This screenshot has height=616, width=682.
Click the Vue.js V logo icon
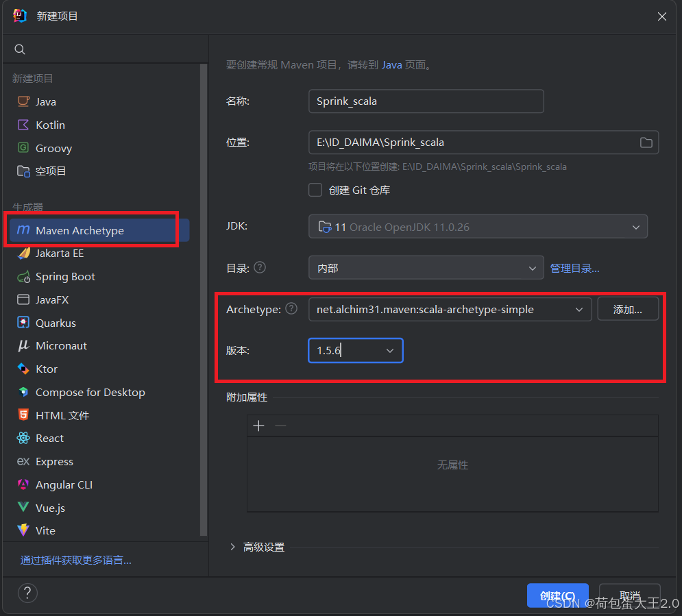tap(23, 507)
